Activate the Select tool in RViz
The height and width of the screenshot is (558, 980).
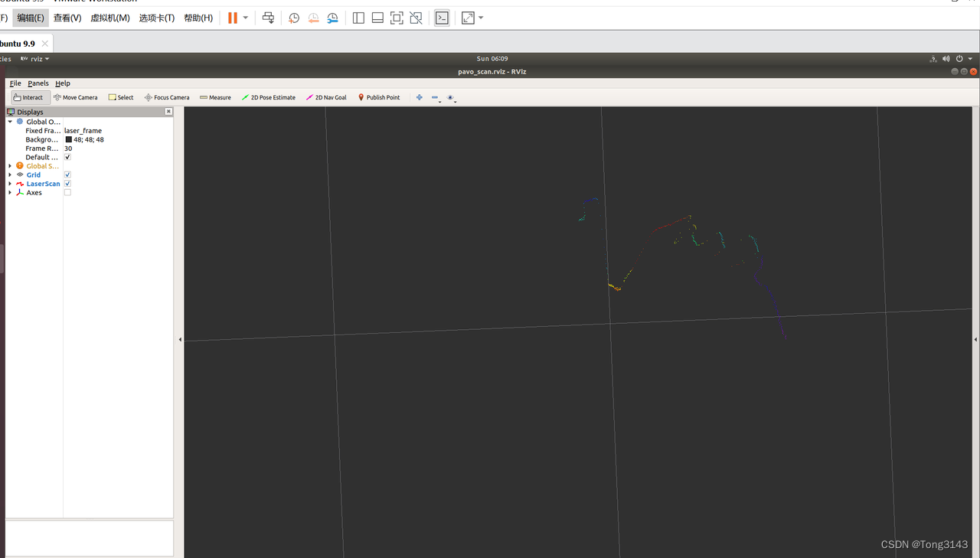pos(121,97)
